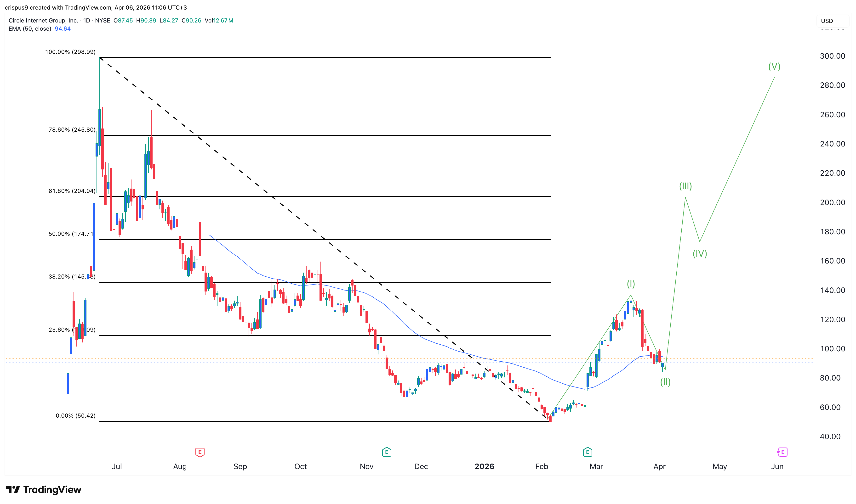Click the Circle Internet Group symbol name
Viewport: 856px width, 504px height.
coord(42,20)
